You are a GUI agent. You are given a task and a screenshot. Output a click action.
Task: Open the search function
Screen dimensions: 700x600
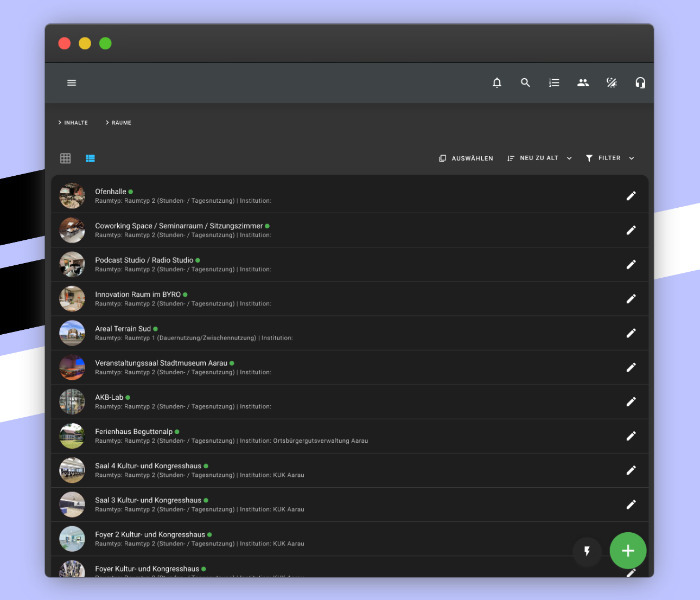[525, 82]
